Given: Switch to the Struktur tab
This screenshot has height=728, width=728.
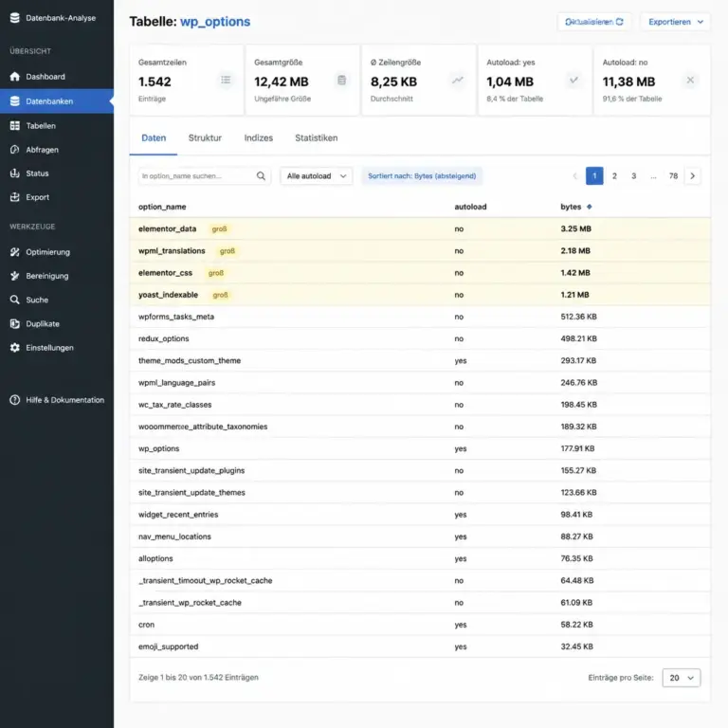Looking at the screenshot, I should 205,137.
